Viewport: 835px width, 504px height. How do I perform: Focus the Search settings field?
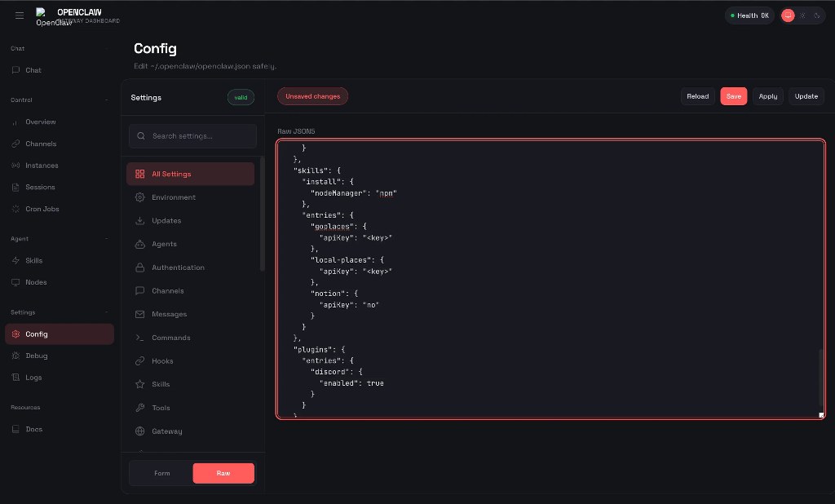pyautogui.click(x=192, y=136)
